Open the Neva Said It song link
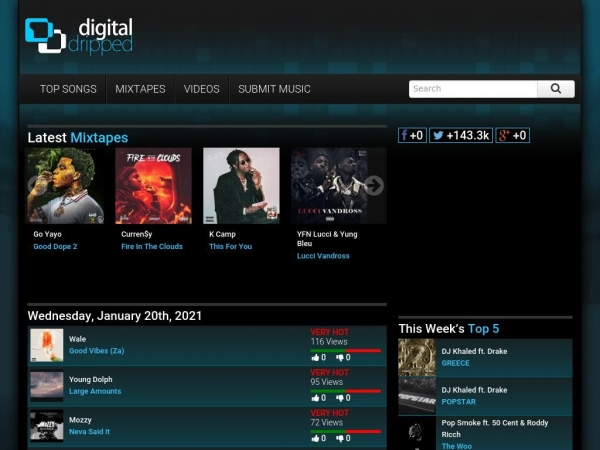Image resolution: width=600 pixels, height=450 pixels. pos(90,432)
